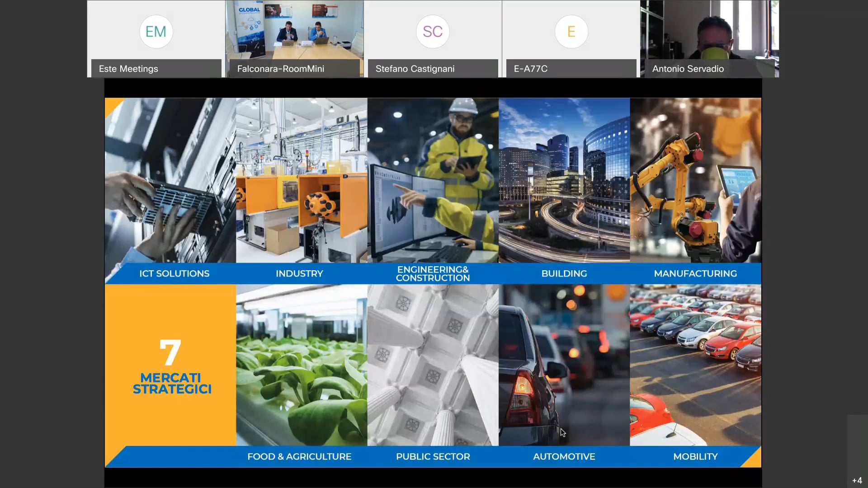Show the +4 additional participants
This screenshot has height=488, width=868.
point(857,480)
